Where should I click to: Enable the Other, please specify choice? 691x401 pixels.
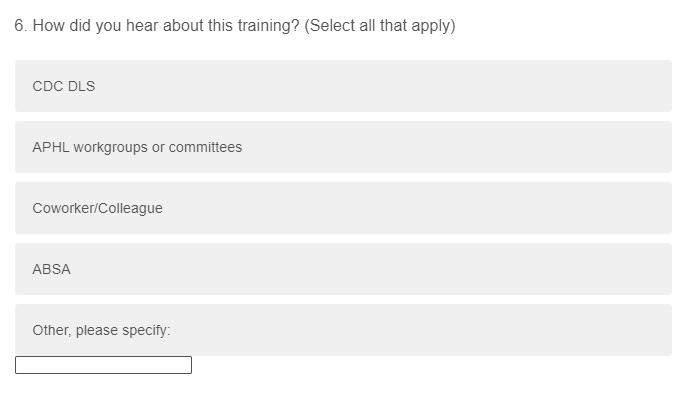tap(343, 330)
